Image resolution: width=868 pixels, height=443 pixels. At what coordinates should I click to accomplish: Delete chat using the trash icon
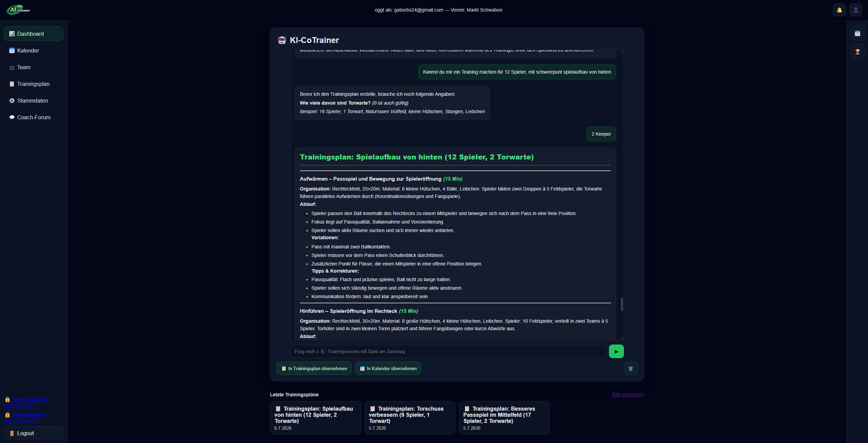(630, 368)
